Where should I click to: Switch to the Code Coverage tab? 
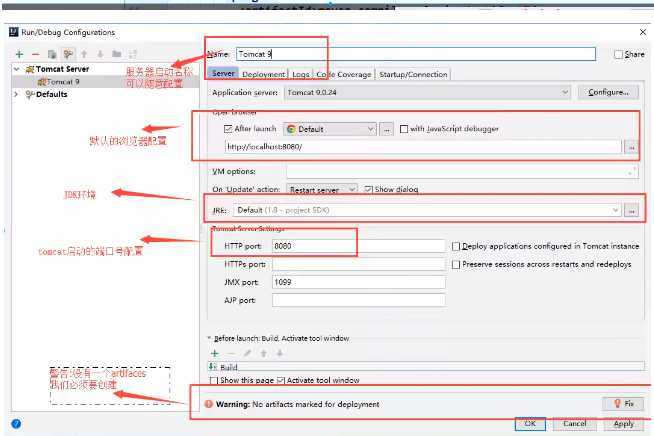[344, 74]
